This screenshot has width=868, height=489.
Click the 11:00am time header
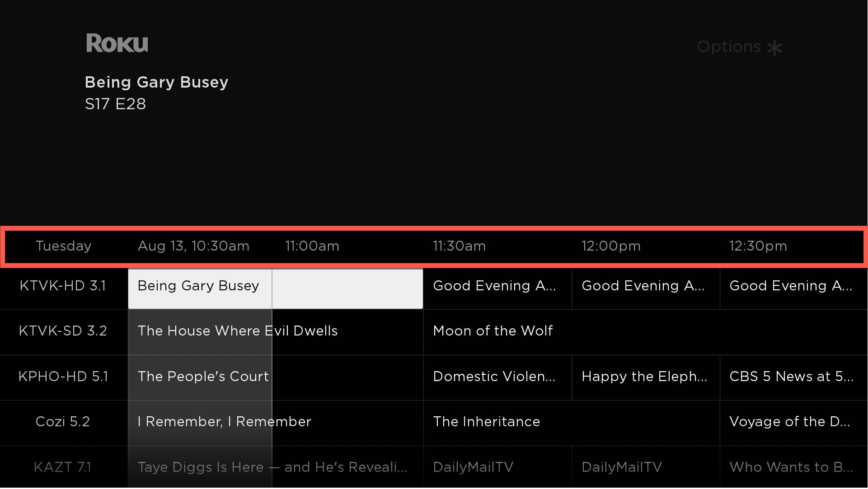(x=312, y=246)
